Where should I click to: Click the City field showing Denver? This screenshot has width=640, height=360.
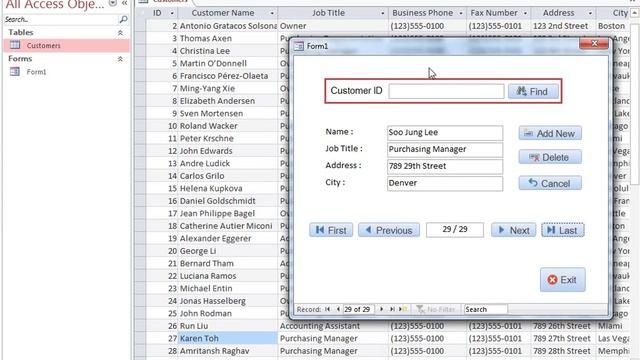tap(445, 183)
